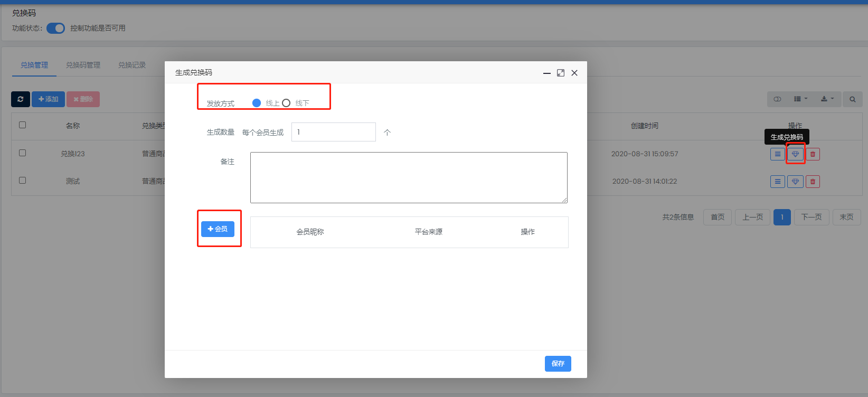The height and width of the screenshot is (397, 868).
Task: Click the red 删除 delete button
Action: tap(83, 99)
